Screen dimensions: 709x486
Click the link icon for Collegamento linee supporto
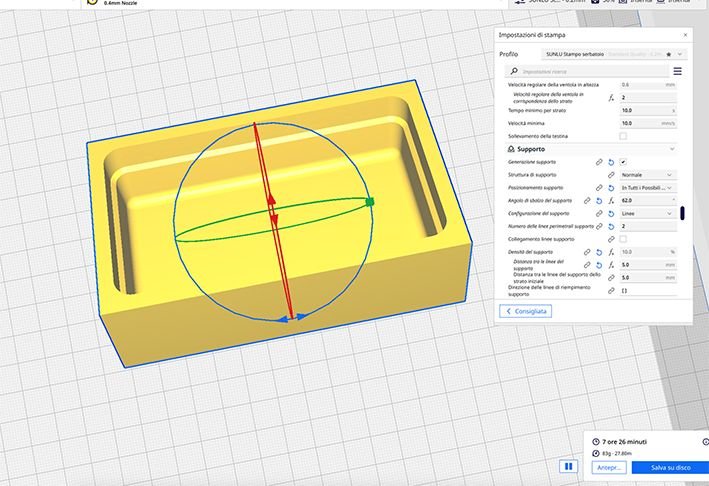coord(611,239)
